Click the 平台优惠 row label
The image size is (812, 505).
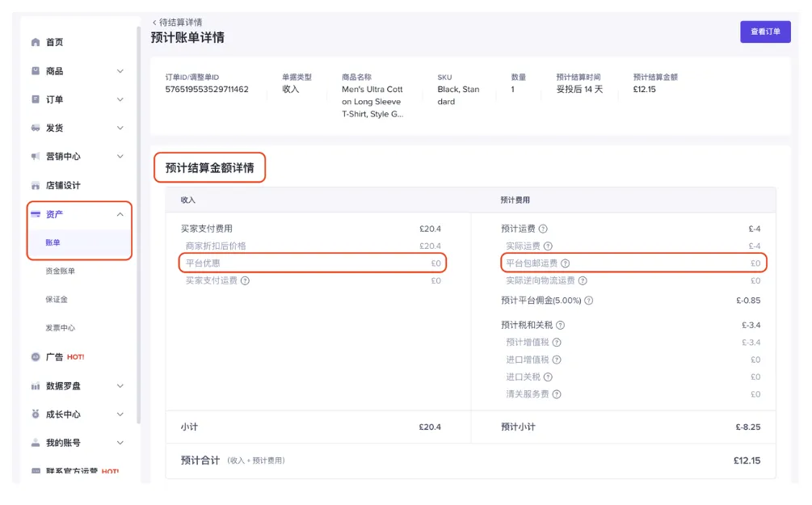point(203,263)
